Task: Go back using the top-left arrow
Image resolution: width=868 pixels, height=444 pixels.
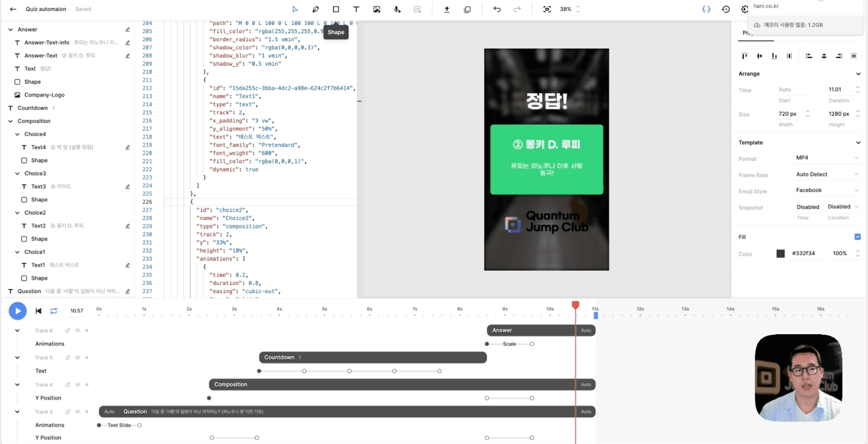Action: coord(13,9)
